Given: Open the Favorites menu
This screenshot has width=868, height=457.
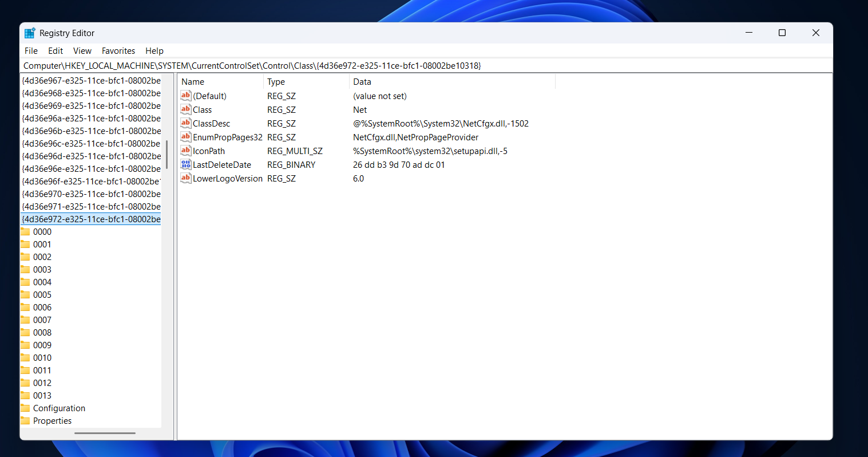Looking at the screenshot, I should [118, 50].
